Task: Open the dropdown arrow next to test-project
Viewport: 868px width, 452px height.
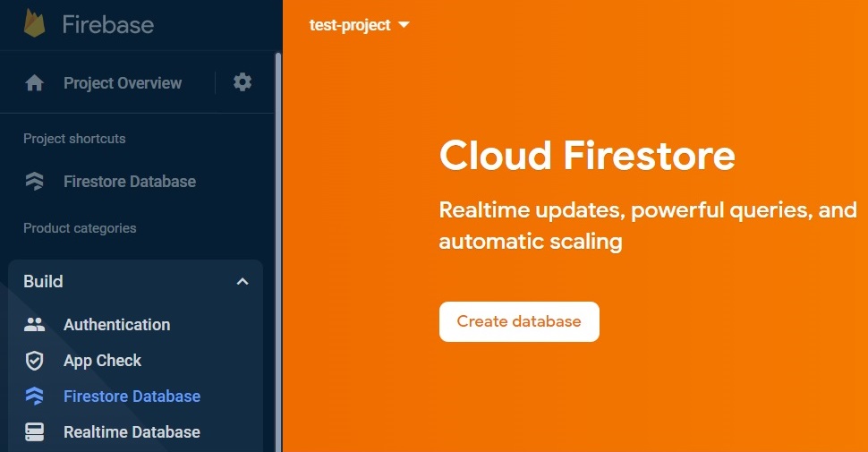Action: click(x=404, y=24)
